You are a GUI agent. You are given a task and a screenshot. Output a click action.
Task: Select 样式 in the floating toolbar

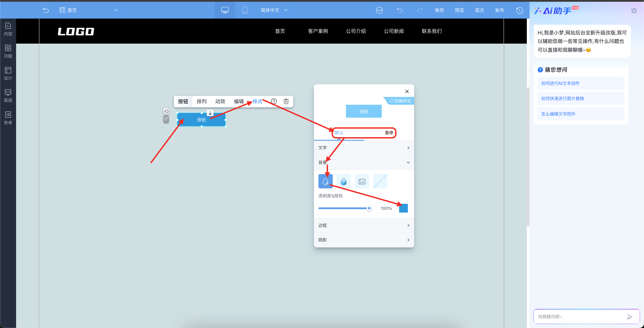pos(257,101)
